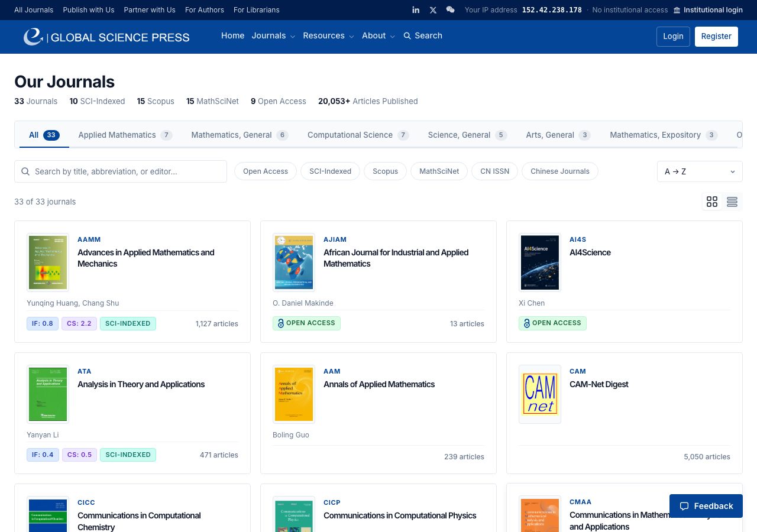Open African Journal for Industrial and Applied Mathematics
757x532 pixels.
[396, 258]
